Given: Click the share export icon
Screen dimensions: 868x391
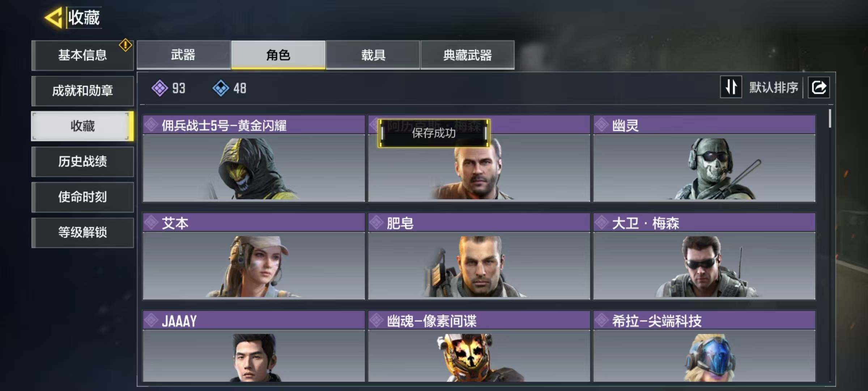Looking at the screenshot, I should point(819,87).
